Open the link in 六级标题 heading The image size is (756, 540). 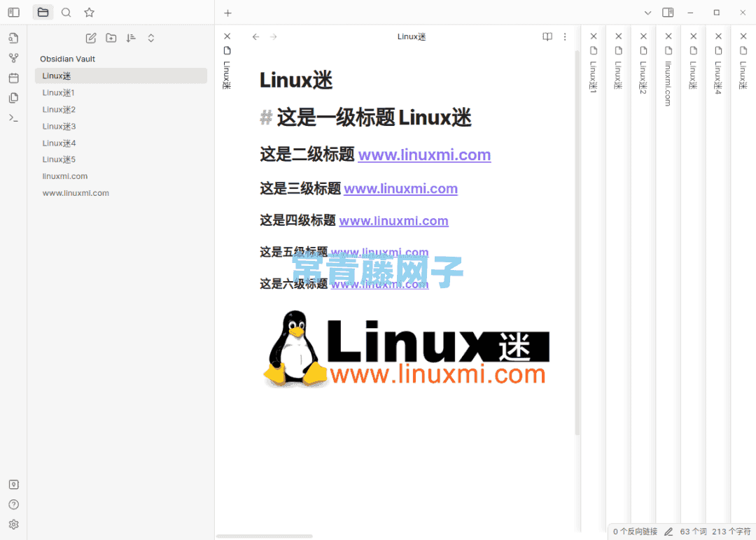[379, 284]
